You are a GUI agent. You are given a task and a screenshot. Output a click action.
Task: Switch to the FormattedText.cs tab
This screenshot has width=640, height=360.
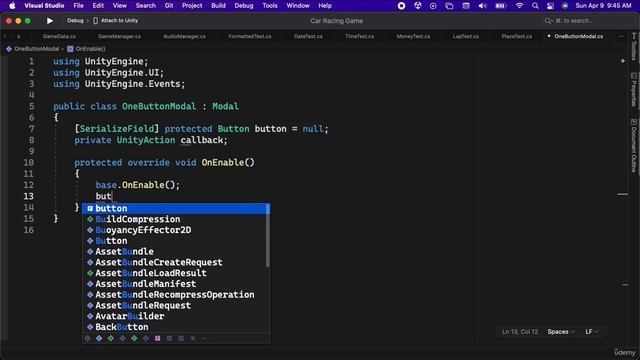[250, 36]
